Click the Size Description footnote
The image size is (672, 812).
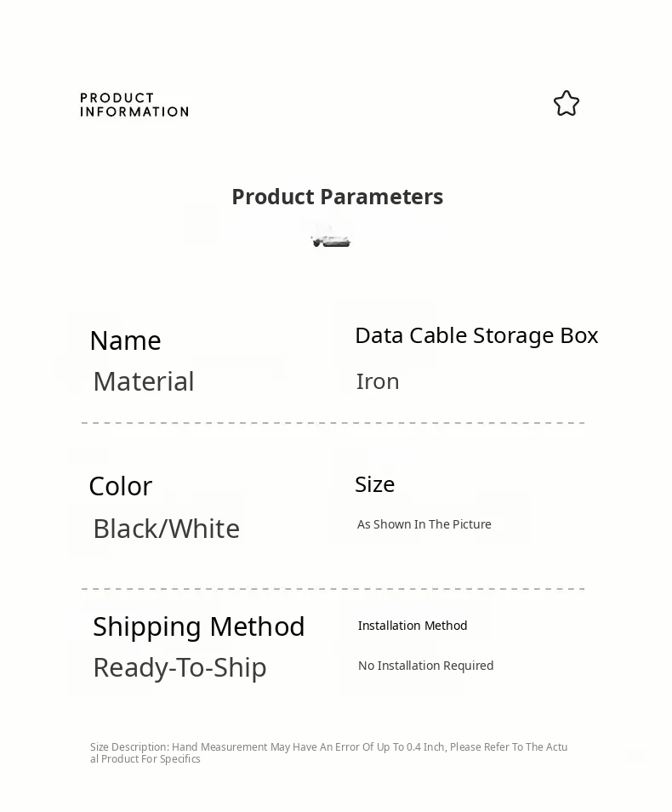pos(328,752)
